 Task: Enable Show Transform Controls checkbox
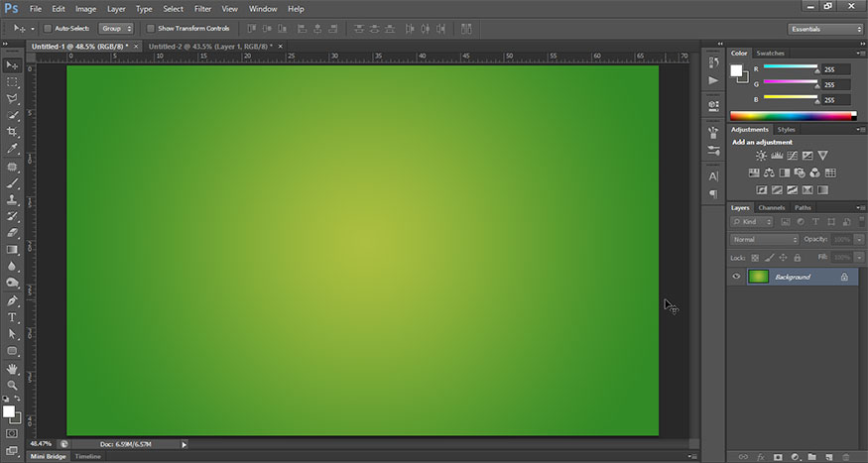point(150,28)
